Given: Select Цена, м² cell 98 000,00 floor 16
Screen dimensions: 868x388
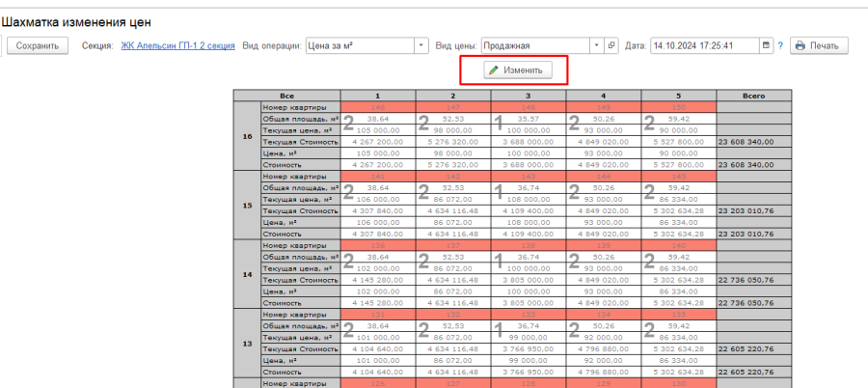Looking at the screenshot, I should pos(453,153).
